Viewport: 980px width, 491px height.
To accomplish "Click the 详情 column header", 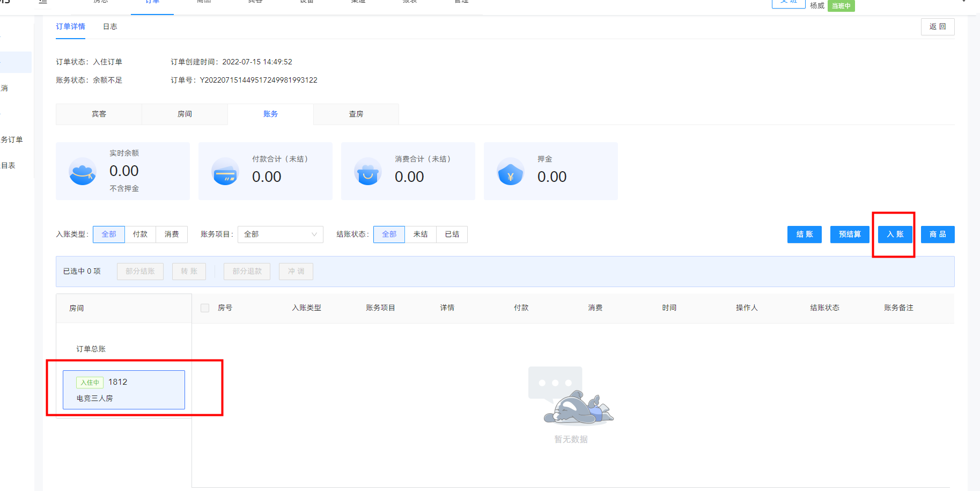I will pyautogui.click(x=447, y=308).
